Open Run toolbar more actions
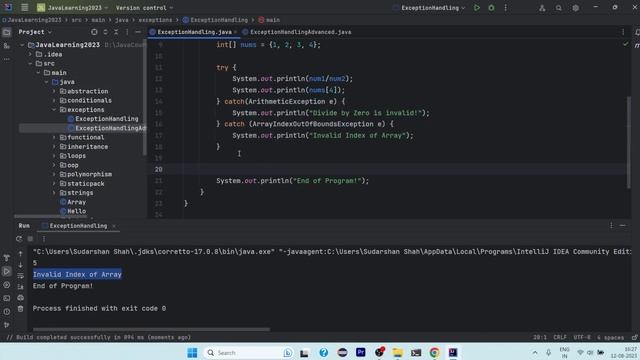 pyautogui.click(x=44, y=239)
